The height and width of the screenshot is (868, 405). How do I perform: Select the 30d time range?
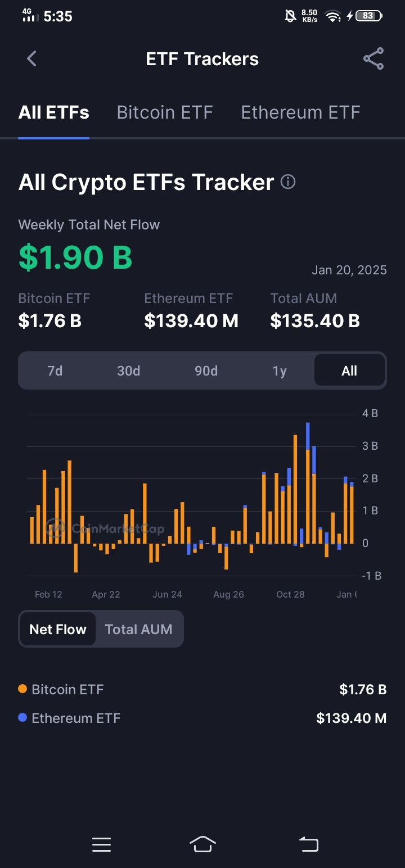(x=128, y=371)
